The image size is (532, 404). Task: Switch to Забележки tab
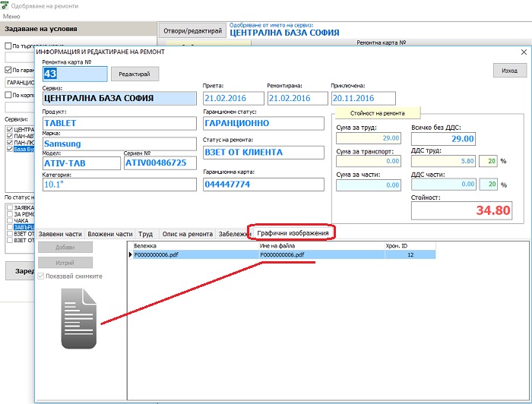pyautogui.click(x=233, y=234)
